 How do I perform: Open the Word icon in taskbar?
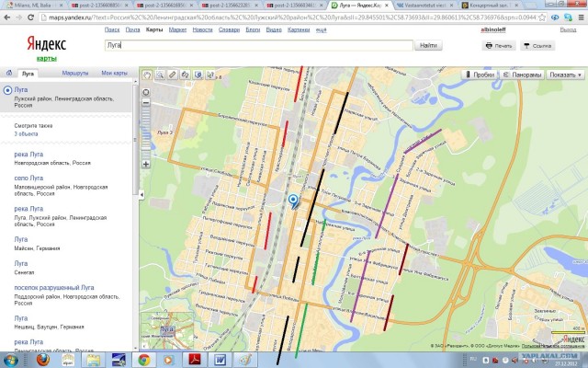pos(220,360)
